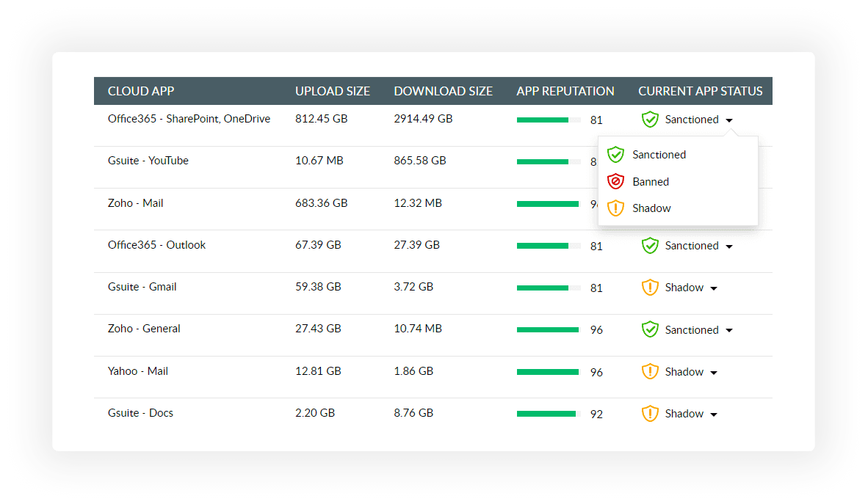Click the upload size 27.43 GB
Image resolution: width=868 pixels, height=504 pixels.
coord(318,329)
